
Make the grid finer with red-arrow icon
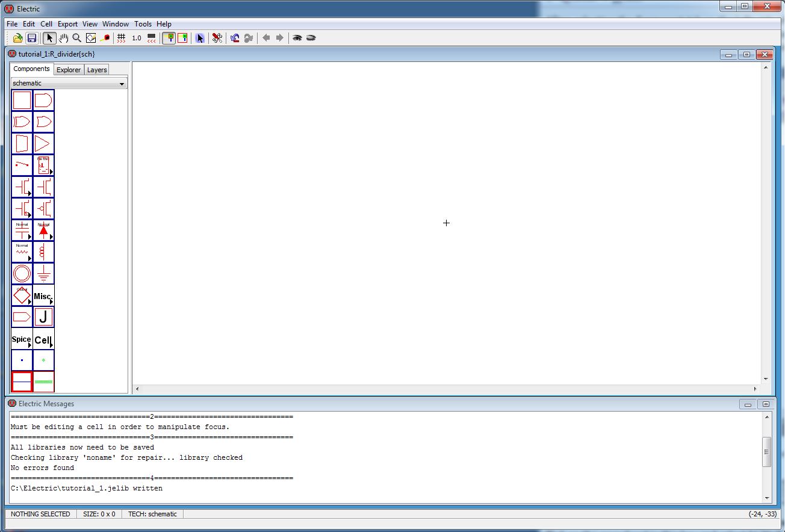pos(121,38)
